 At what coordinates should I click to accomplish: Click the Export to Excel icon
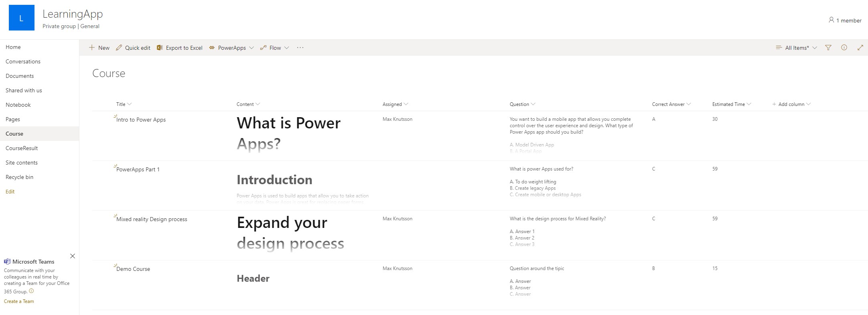160,47
